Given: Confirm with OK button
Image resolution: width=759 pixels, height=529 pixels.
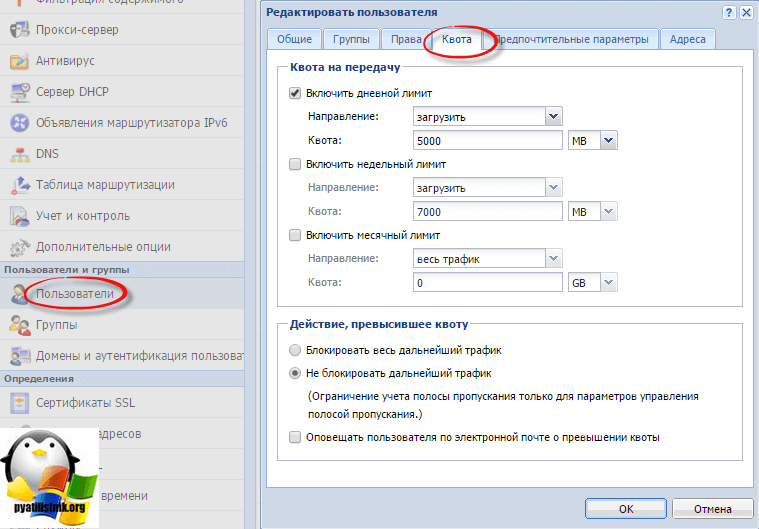Looking at the screenshot, I should (626, 509).
